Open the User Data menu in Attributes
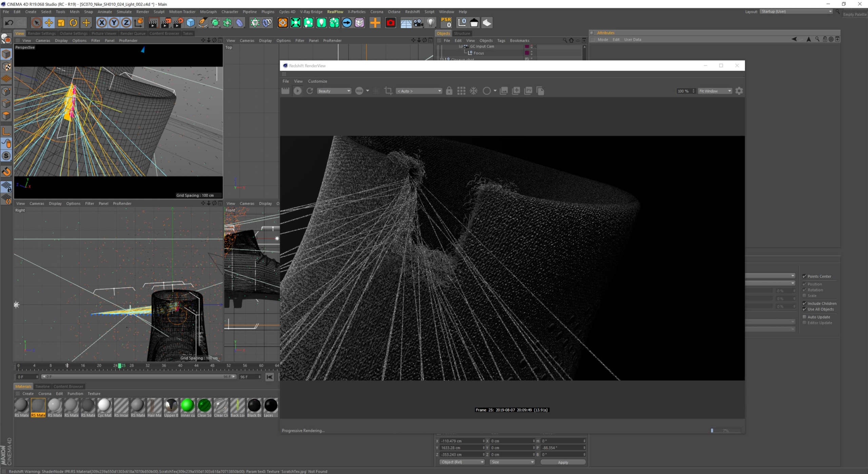The height and width of the screenshot is (474, 868). 632,40
